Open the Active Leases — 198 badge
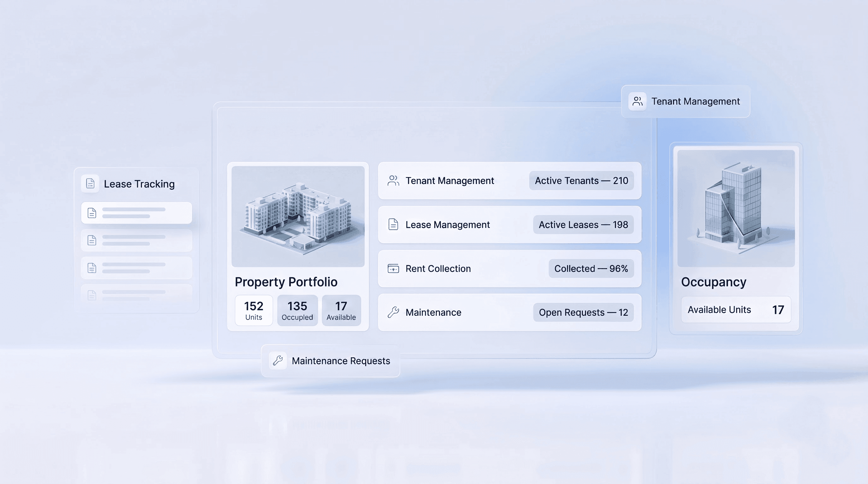The image size is (868, 484). pyautogui.click(x=583, y=224)
